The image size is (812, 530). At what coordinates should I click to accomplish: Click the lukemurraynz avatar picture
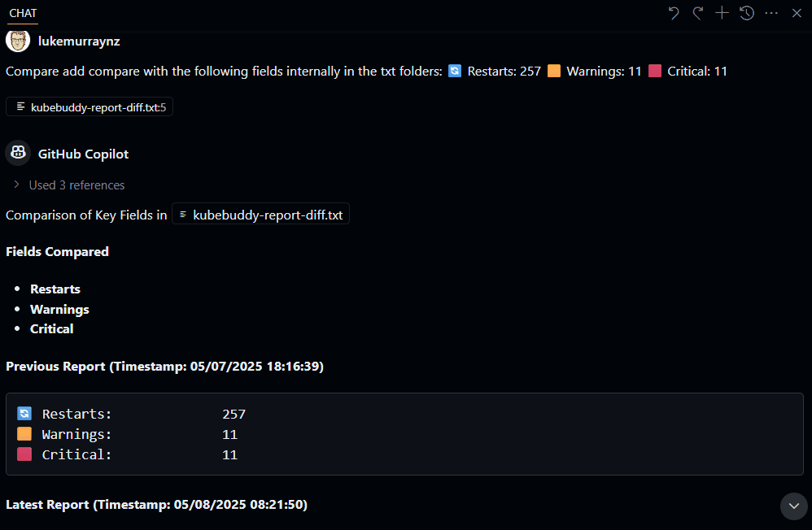pos(18,41)
